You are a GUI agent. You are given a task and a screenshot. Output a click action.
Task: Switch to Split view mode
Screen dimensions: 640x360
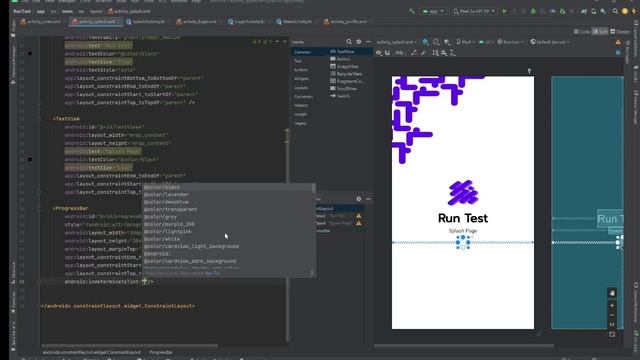coord(600,31)
